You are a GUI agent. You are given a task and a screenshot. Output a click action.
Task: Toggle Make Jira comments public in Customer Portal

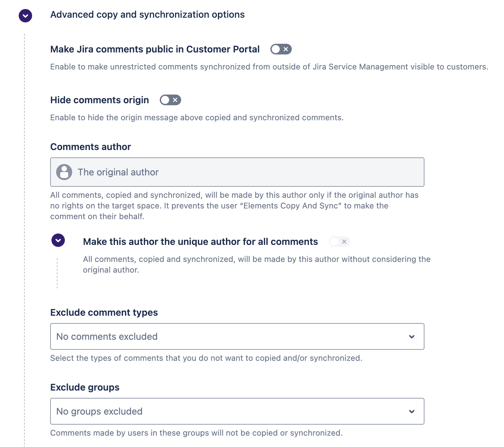281,49
